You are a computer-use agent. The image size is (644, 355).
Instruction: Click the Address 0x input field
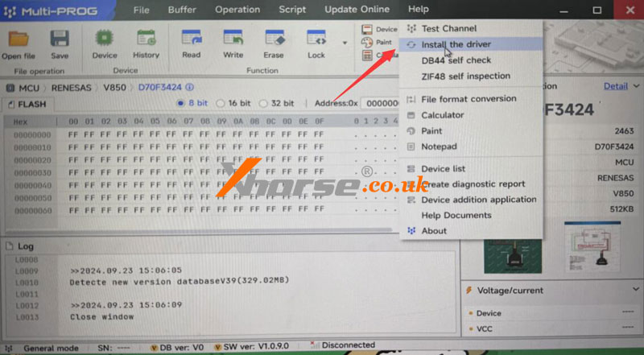pos(379,104)
